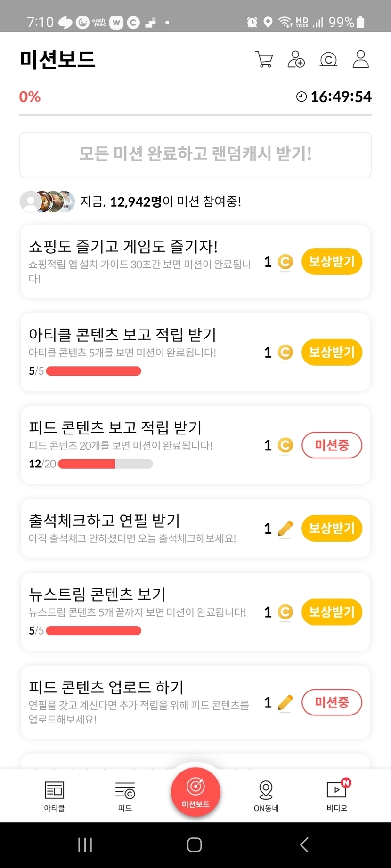The height and width of the screenshot is (868, 391).
Task: Open the shopping cart icon
Action: coord(264,59)
